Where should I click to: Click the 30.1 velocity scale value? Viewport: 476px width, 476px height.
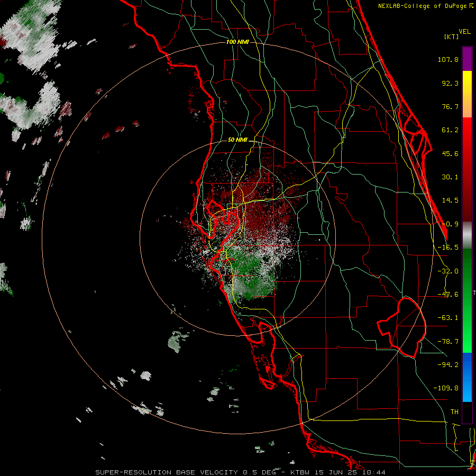point(450,177)
